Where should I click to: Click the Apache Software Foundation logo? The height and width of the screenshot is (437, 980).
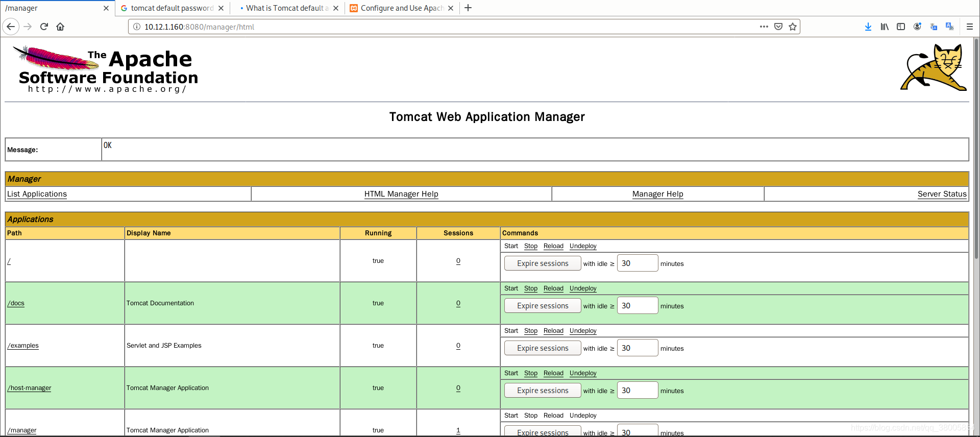106,69
